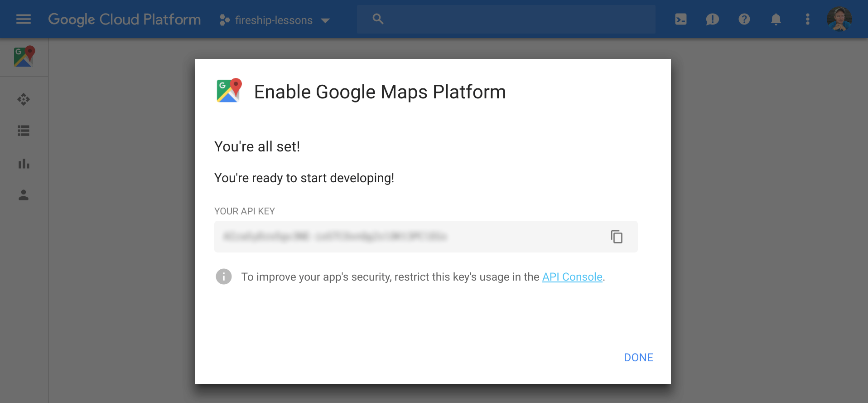Image resolution: width=868 pixels, height=403 pixels.
Task: Open the API Console link
Action: (x=573, y=277)
